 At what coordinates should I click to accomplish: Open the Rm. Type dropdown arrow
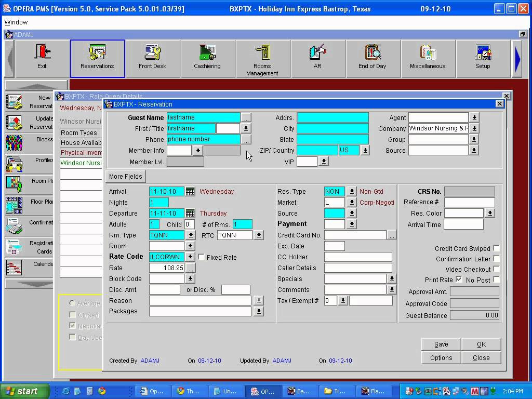(x=191, y=235)
